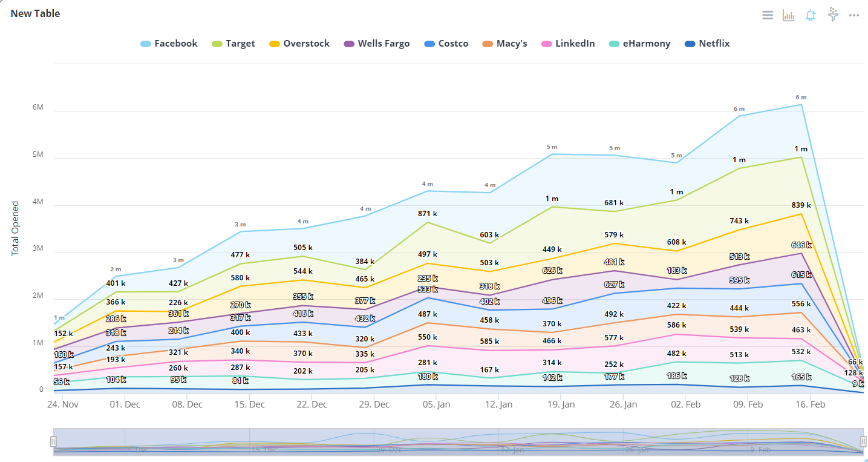Screen dimensions: 868x462
Task: Add an alert with the bell icon
Action: pyautogui.click(x=811, y=15)
